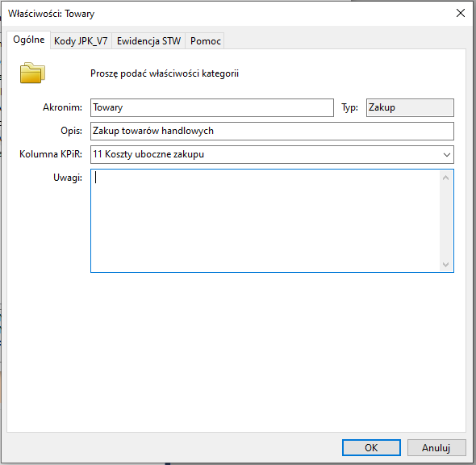Viewport: 476px width, 465px height.
Task: Click the Akronim label
Action: pyautogui.click(x=62, y=107)
